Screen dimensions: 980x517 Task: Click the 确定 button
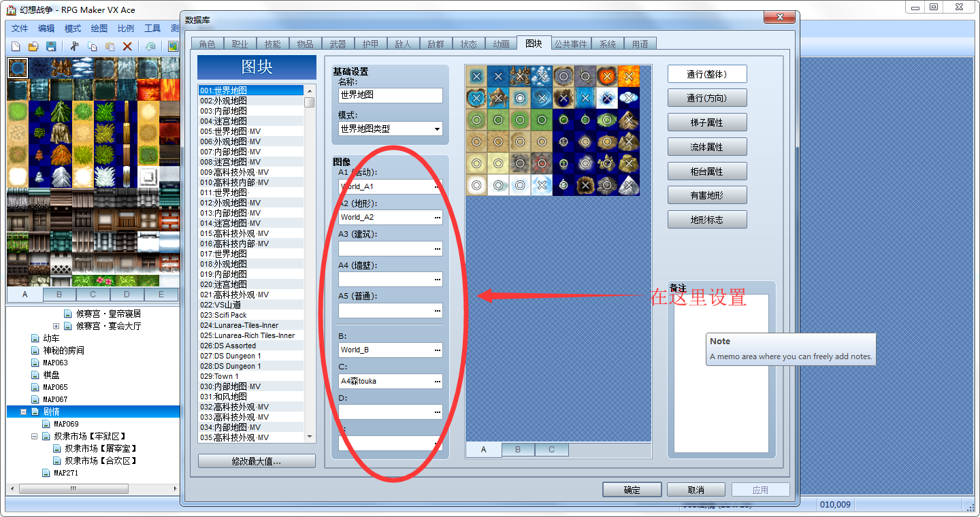coord(632,490)
